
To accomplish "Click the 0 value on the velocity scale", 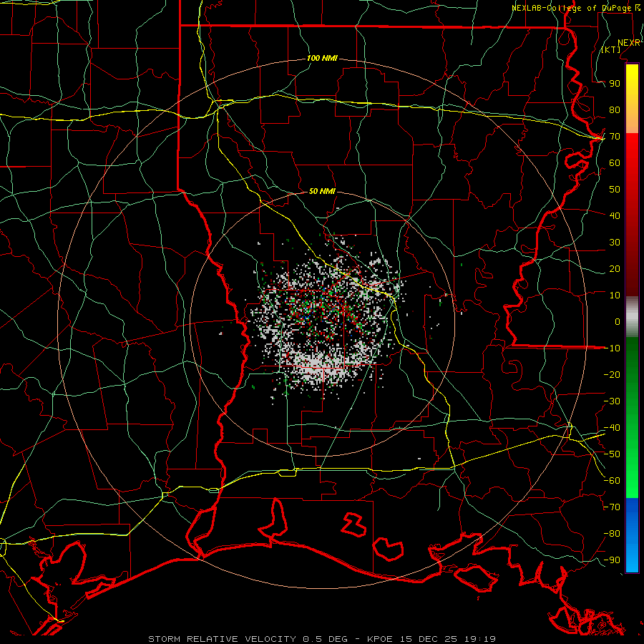I will [x=618, y=321].
